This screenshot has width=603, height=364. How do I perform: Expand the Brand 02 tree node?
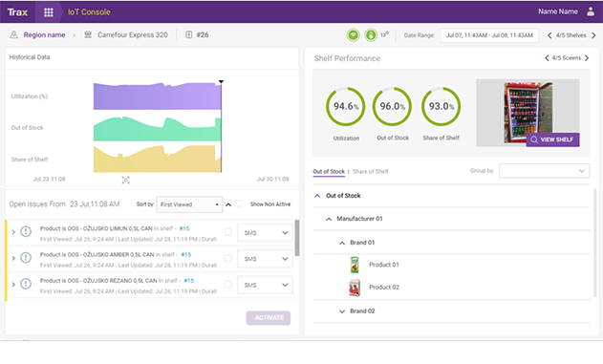pyautogui.click(x=342, y=311)
